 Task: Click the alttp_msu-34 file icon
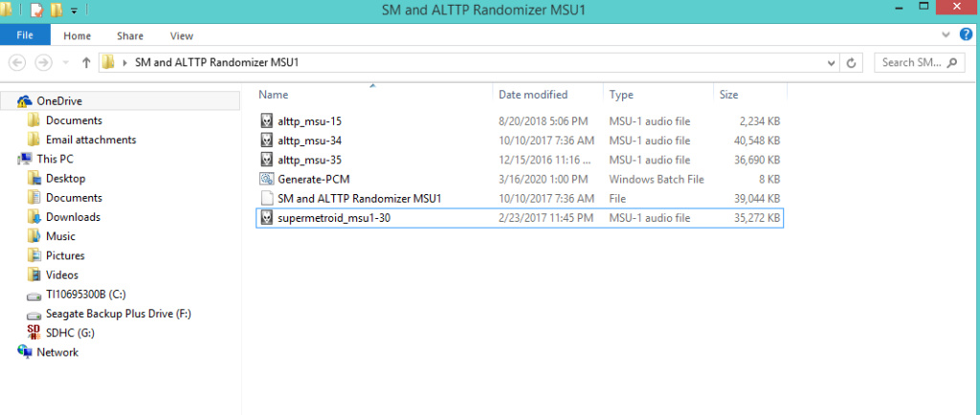(267, 141)
